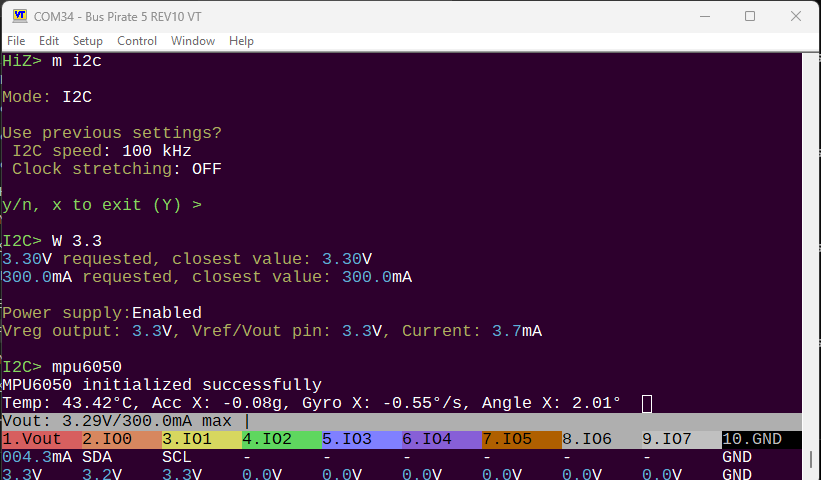This screenshot has width=821, height=480.
Task: Maximize the Tera Term window
Action: click(750, 16)
